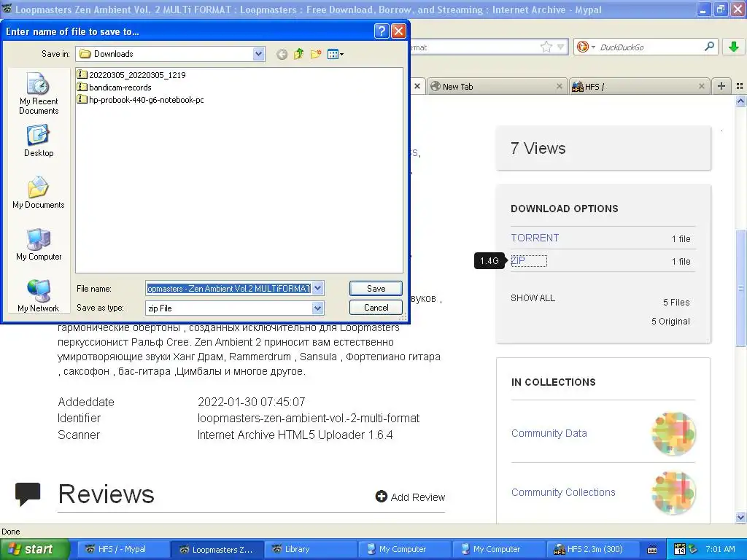
Task: Click the TORRENT download link
Action: pos(535,238)
